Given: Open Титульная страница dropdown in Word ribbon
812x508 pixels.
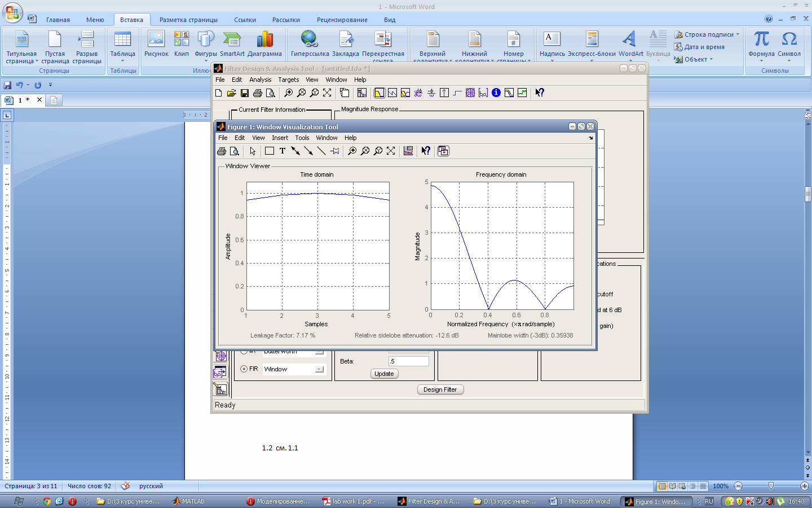Looking at the screenshot, I should point(21,47).
